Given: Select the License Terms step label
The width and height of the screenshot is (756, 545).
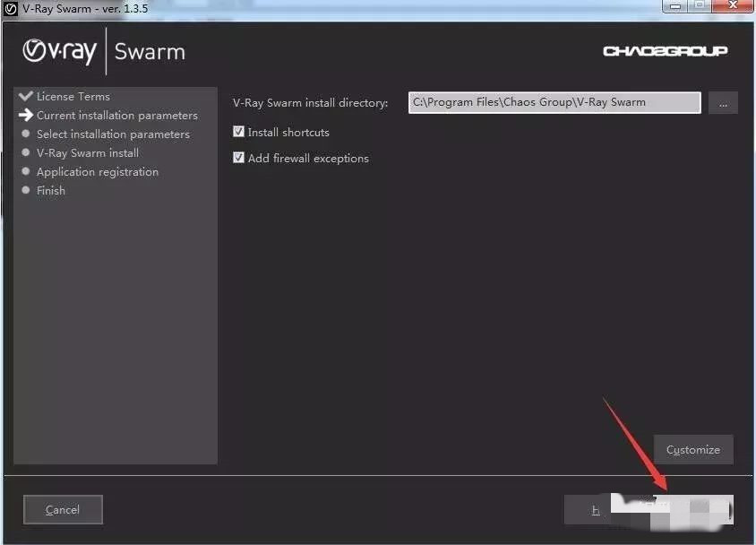Looking at the screenshot, I should point(73,96).
